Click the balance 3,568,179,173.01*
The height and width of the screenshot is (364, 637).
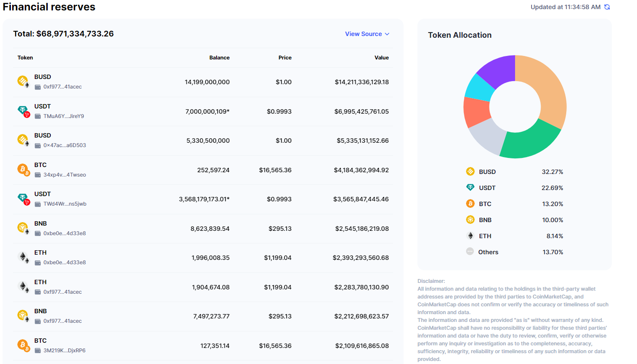204,199
